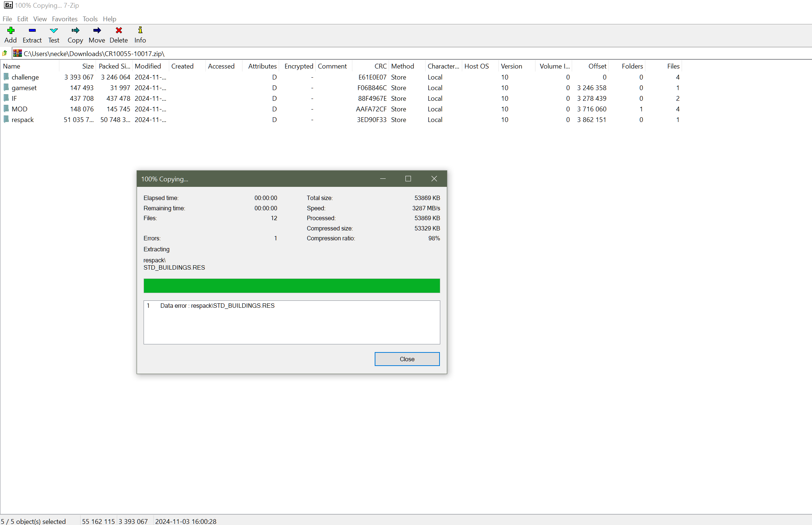Click the respack folder name
Viewport: 812px width, 525px height.
[23, 119]
